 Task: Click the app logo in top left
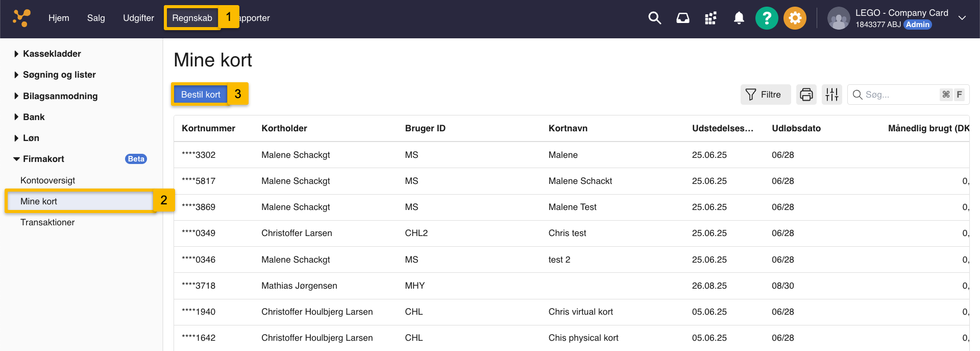(x=22, y=18)
